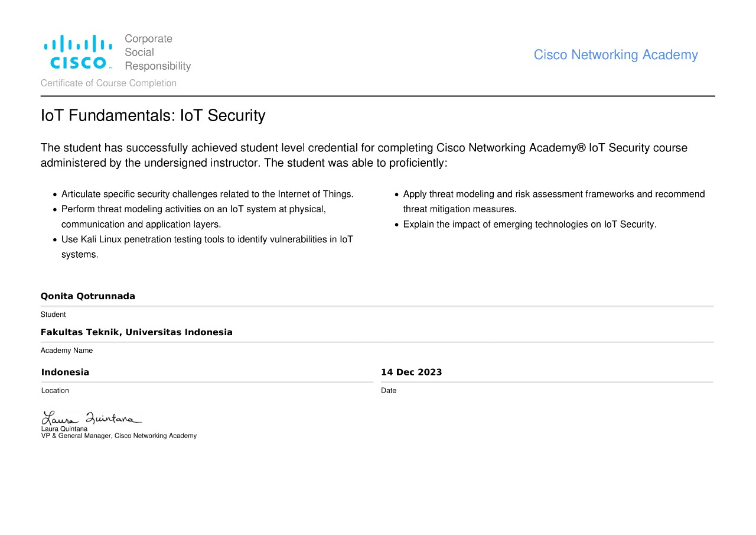This screenshot has width=756, height=535.
Task: Click the student name Qonita Qotrunnada
Action: (87, 296)
